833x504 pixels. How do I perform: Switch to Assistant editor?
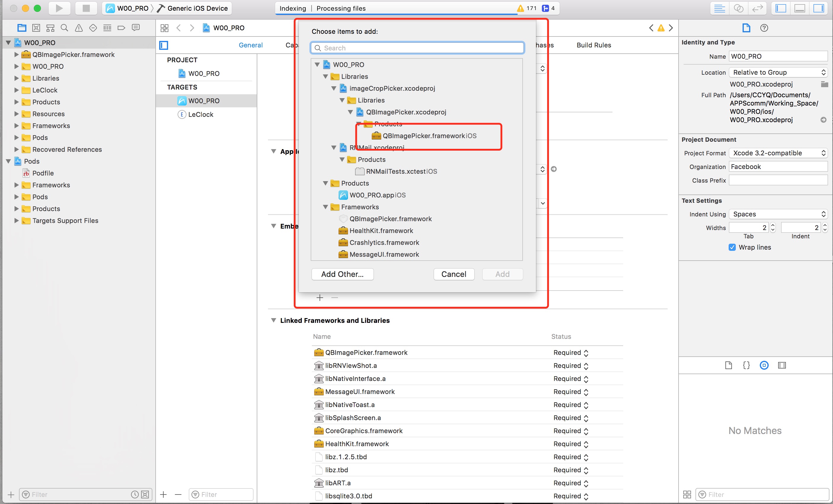tap(738, 8)
